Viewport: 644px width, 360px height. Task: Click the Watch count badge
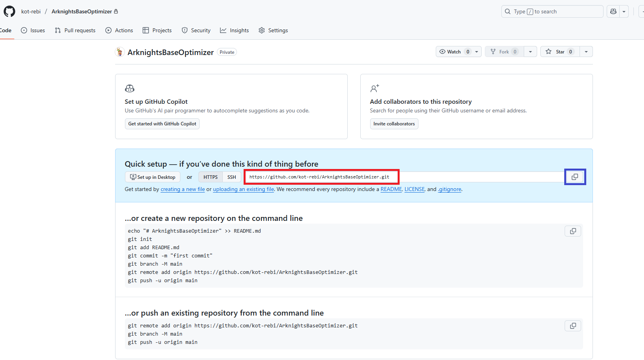(x=468, y=51)
